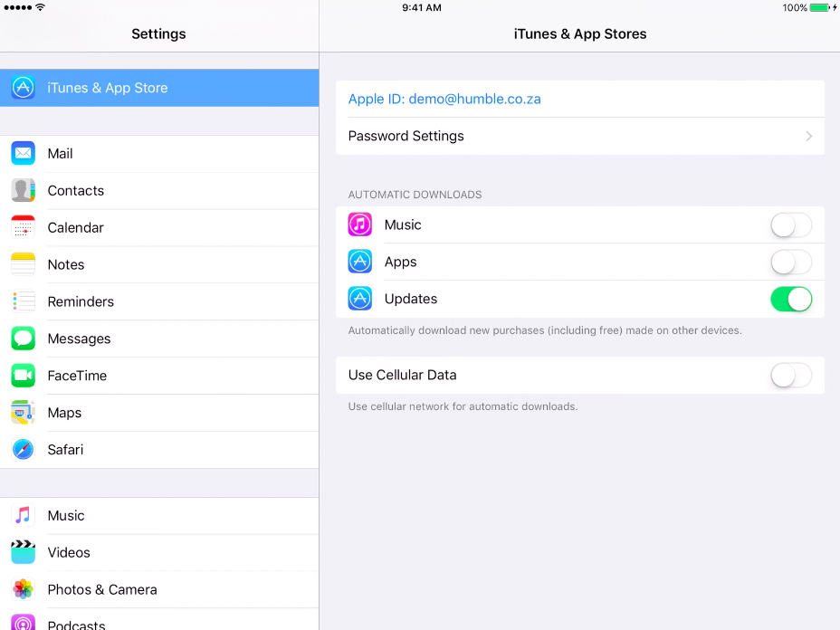This screenshot has width=840, height=630.
Task: Tap the Mail envelope icon
Action: [23, 153]
